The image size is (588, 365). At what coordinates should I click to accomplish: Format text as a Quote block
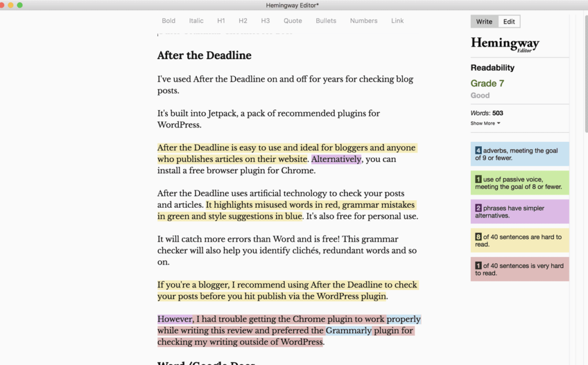[x=292, y=21]
